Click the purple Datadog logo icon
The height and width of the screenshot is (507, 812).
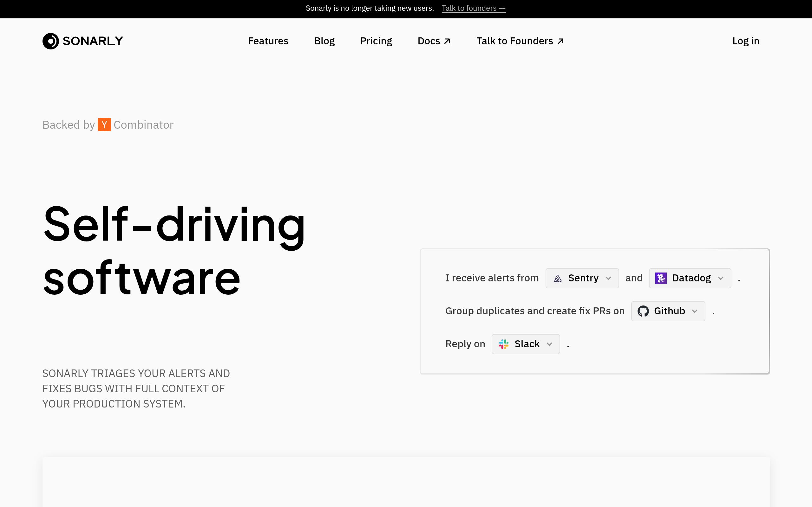661,278
